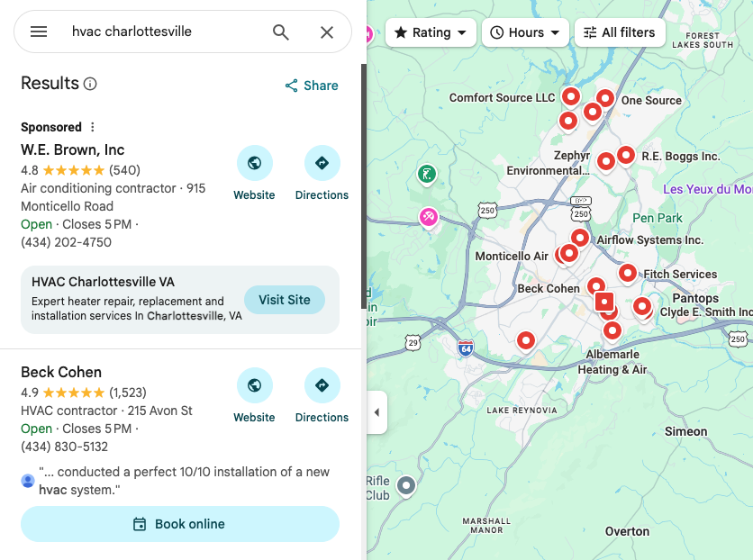Click W.E. Brown phone number (434) 202-4750
Image resolution: width=753 pixels, height=560 pixels.
click(x=66, y=242)
